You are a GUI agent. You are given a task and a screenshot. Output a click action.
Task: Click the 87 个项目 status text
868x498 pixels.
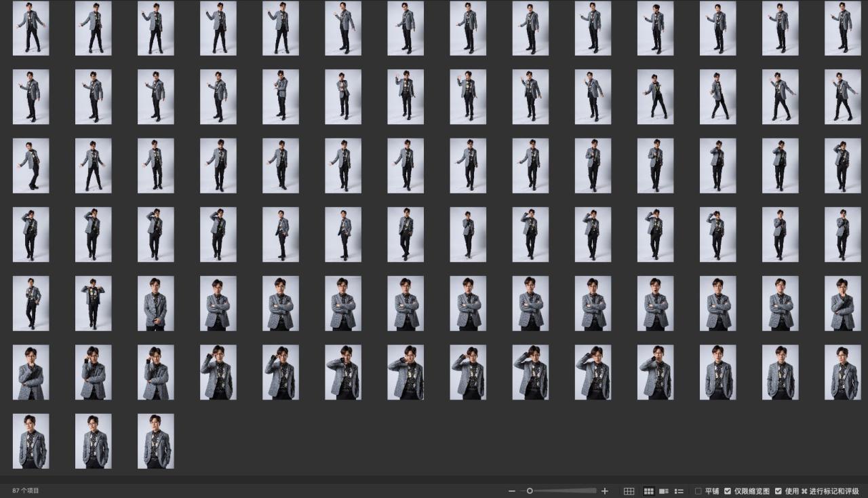pyautogui.click(x=26, y=491)
